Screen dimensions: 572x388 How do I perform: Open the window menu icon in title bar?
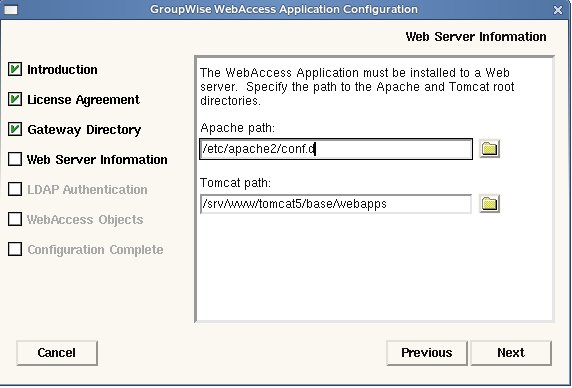pos(11,10)
